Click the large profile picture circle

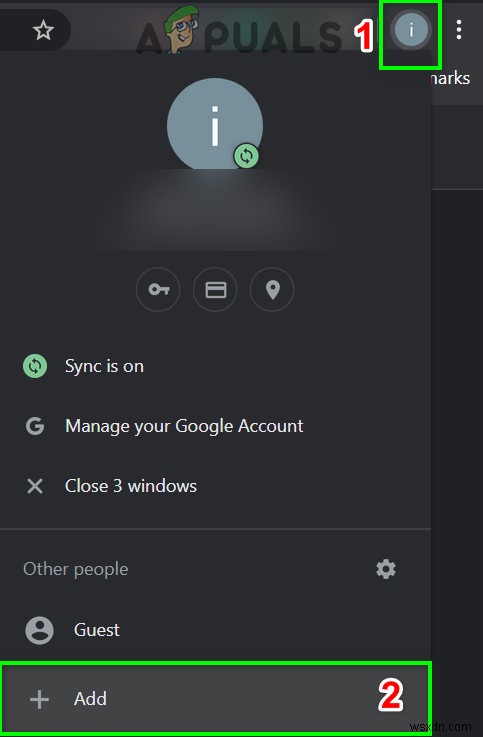[215, 125]
